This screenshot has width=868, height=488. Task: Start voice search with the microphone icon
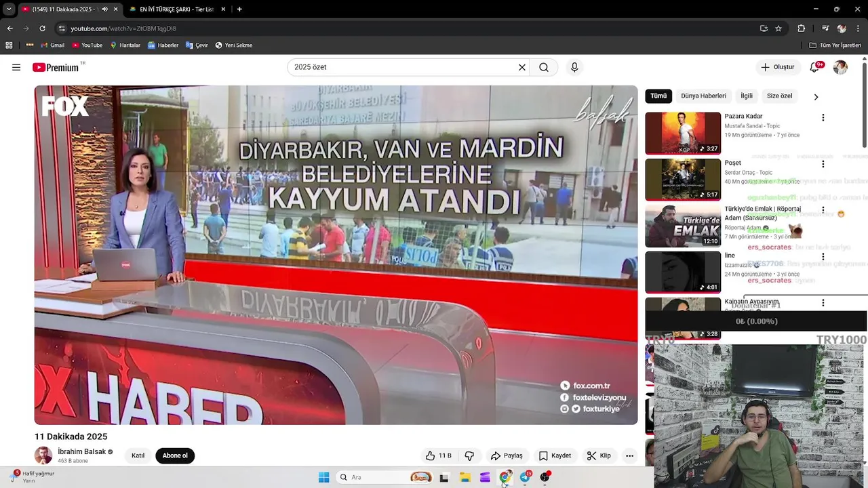coord(574,67)
